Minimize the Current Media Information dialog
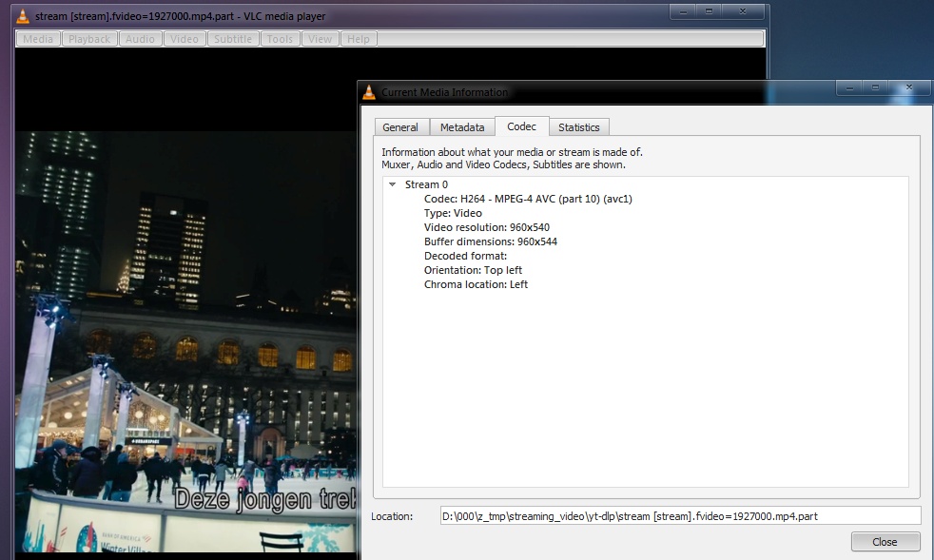 click(x=849, y=87)
